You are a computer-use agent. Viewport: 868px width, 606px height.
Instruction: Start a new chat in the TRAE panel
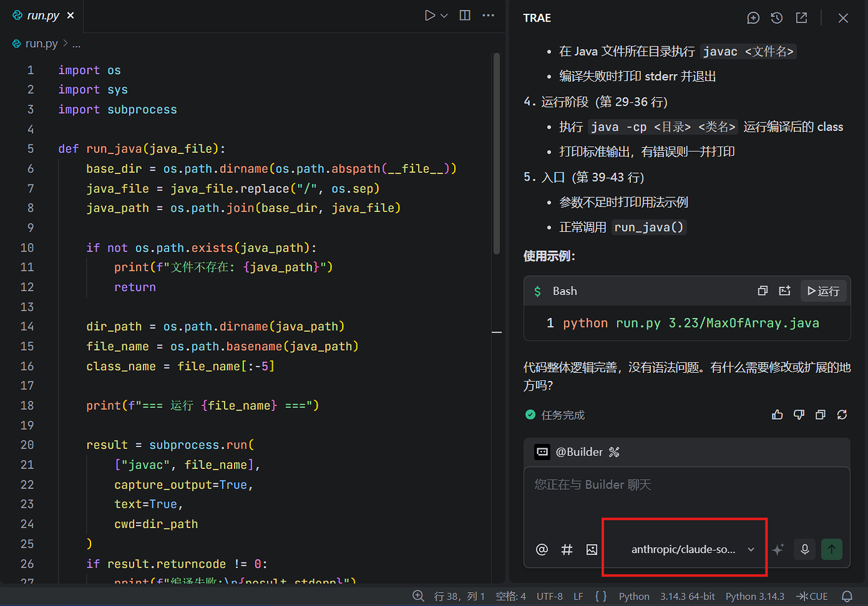[753, 18]
